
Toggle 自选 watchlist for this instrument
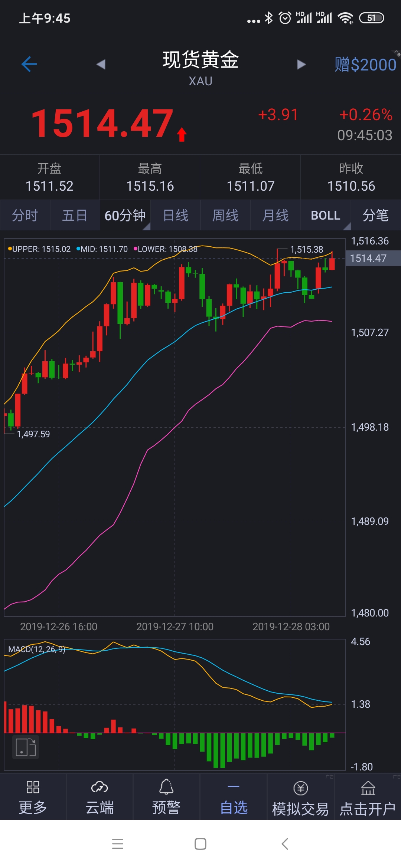[234, 797]
